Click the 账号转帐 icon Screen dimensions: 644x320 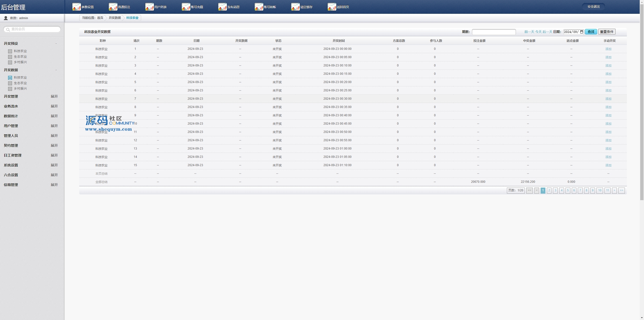(259, 7)
